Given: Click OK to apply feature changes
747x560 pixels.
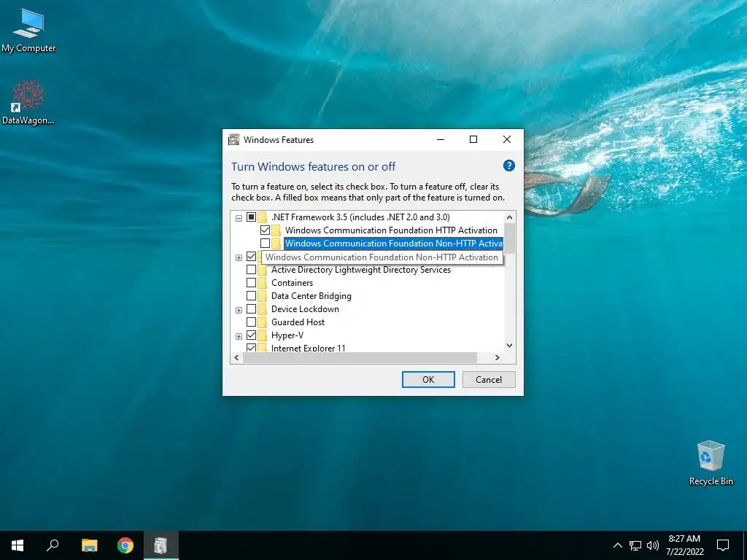Looking at the screenshot, I should (428, 379).
